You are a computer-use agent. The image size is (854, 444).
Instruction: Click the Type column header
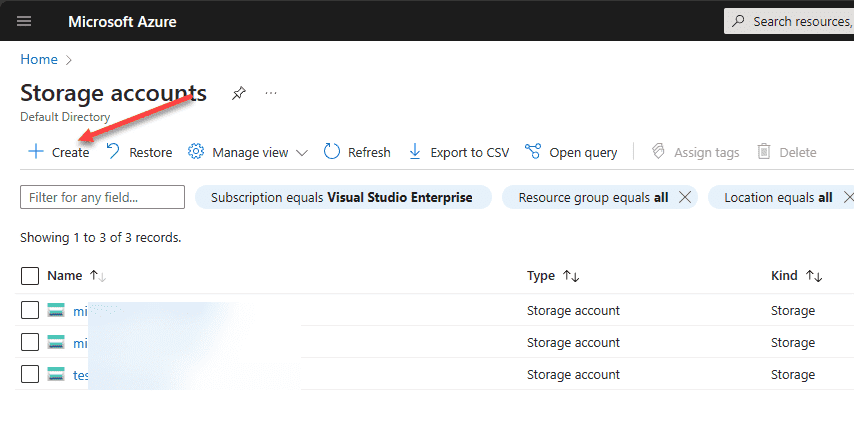(541, 276)
